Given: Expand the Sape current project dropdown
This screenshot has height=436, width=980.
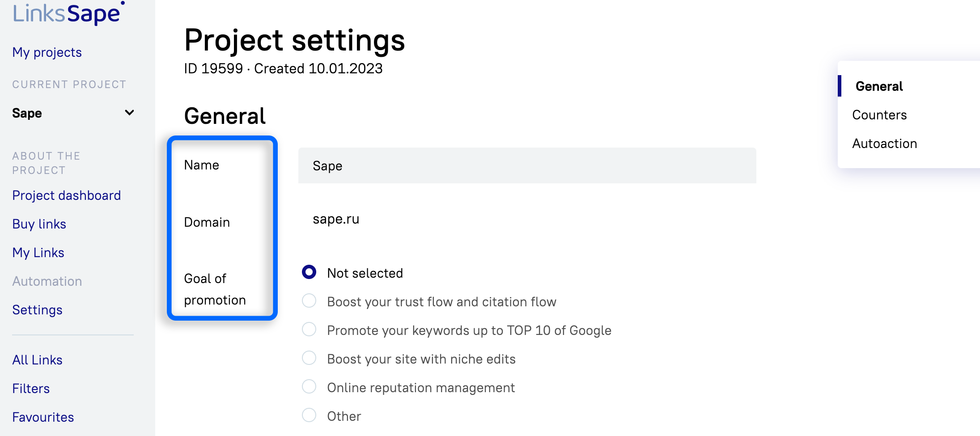Looking at the screenshot, I should click(x=73, y=113).
